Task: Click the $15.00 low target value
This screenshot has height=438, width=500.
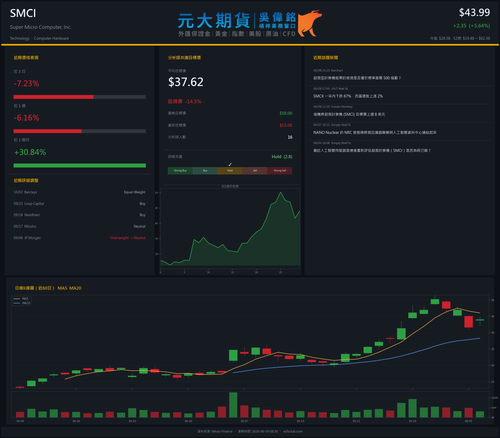Action: 286,125
